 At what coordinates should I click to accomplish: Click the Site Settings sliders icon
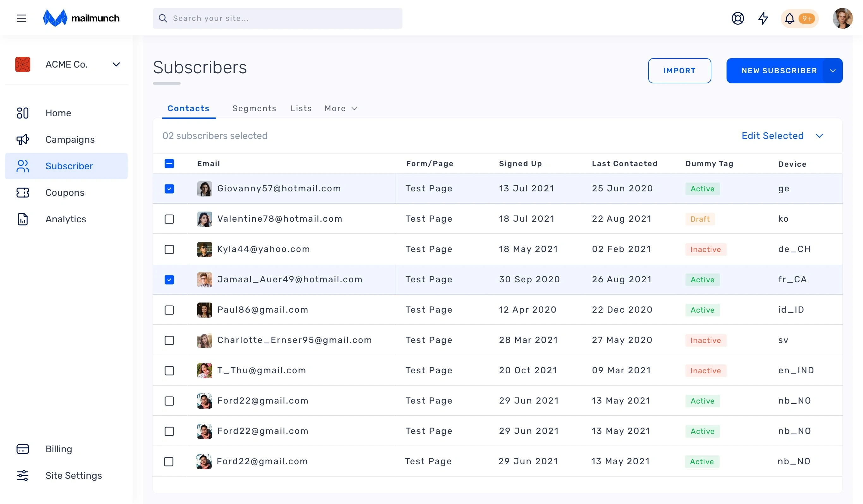click(23, 476)
